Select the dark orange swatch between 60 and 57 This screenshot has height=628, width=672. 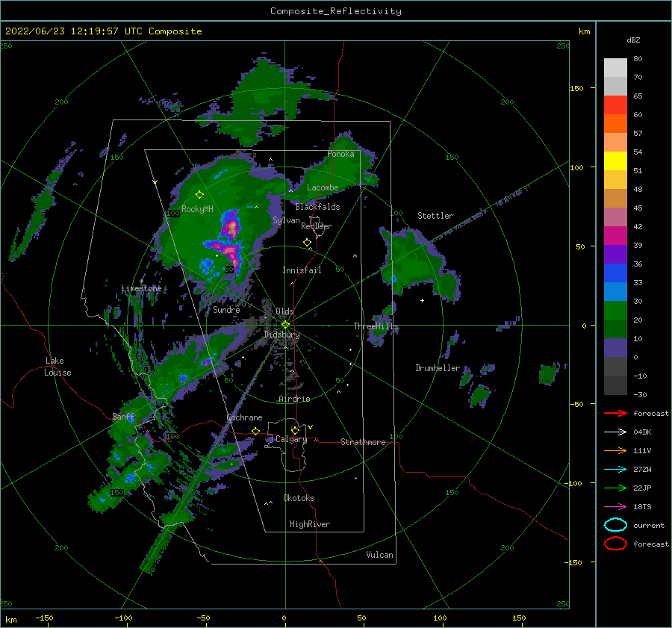point(615,123)
